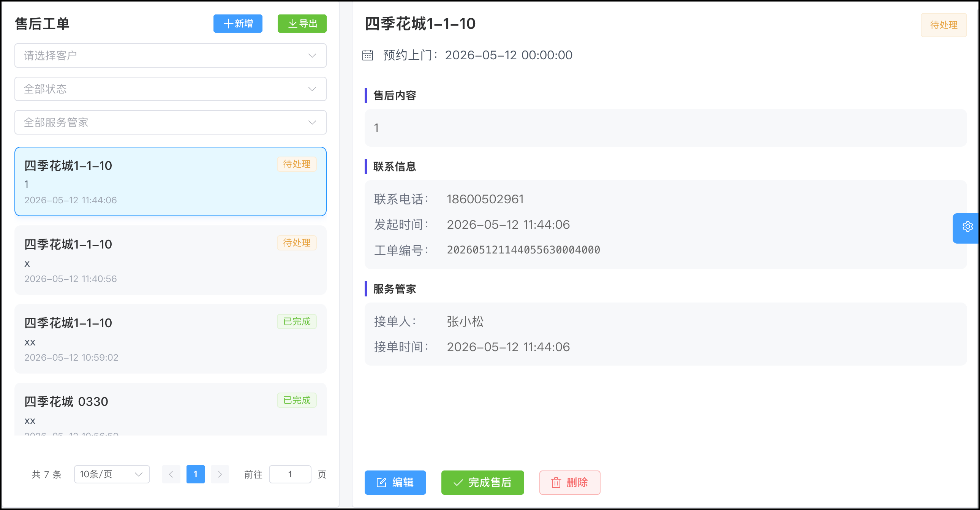Click the 服务管家 section heading
This screenshot has width=980, height=510.
pos(395,289)
